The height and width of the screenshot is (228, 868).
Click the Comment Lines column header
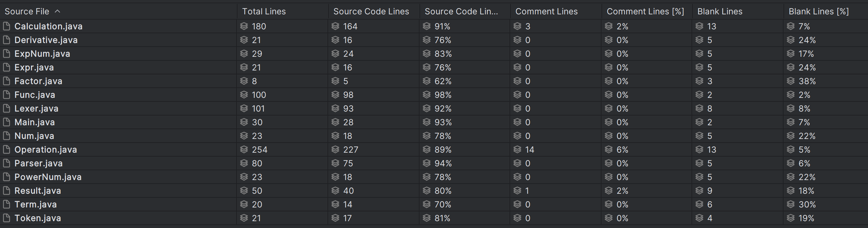(x=547, y=11)
